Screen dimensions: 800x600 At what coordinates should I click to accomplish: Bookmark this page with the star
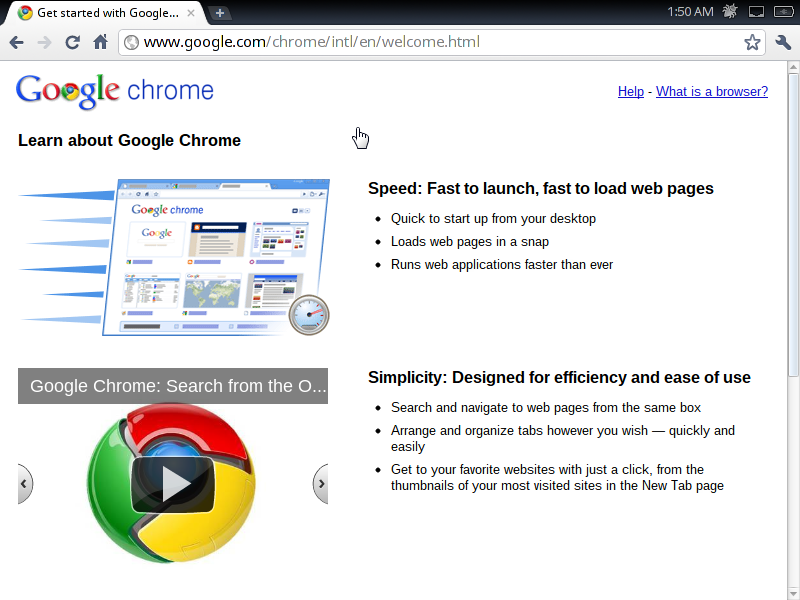(x=752, y=42)
